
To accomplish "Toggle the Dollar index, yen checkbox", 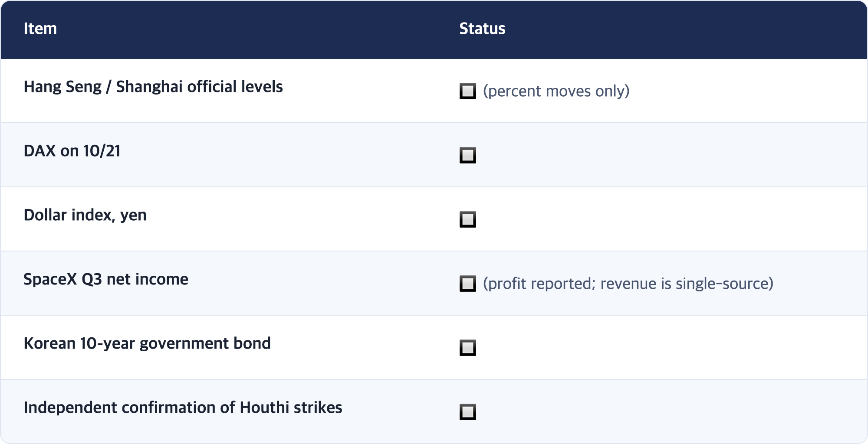I will click(467, 219).
